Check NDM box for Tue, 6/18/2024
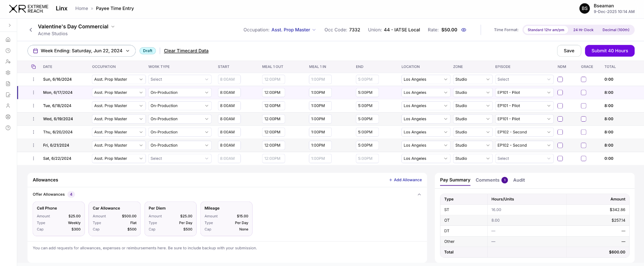 coord(560,106)
